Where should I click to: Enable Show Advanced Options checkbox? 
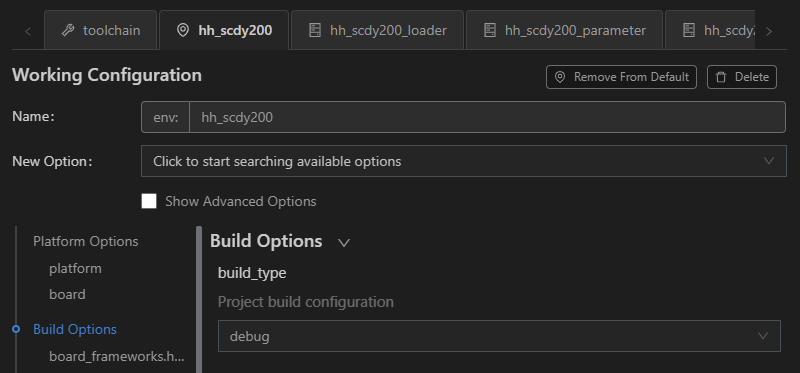149,201
